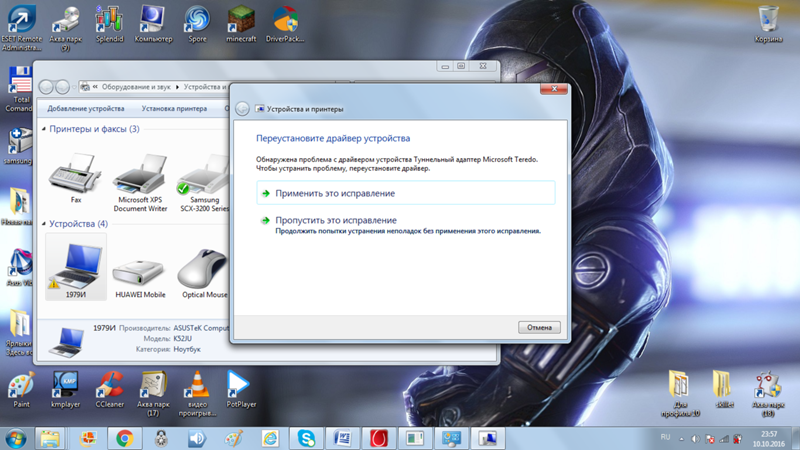Launch minecraft desktop shortcut
The height and width of the screenshot is (450, 800).
[x=241, y=24]
